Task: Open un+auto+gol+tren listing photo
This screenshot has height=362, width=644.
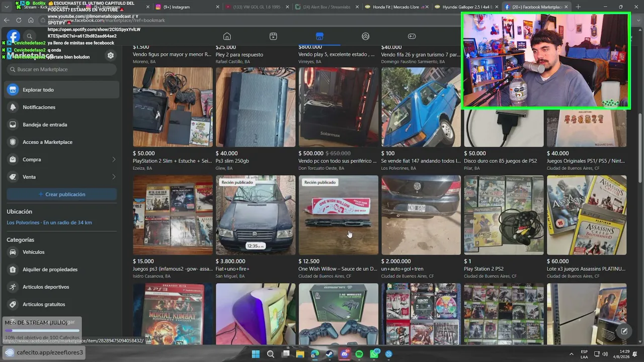Action: click(421, 215)
